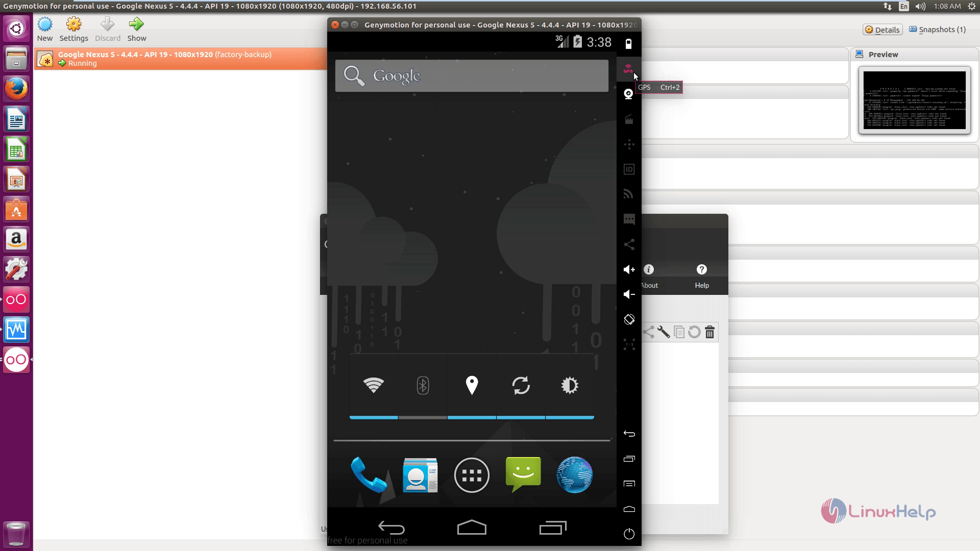Screen dimensions: 980x551
Task: Click the battery/power icon in top status bar
Action: (x=576, y=42)
